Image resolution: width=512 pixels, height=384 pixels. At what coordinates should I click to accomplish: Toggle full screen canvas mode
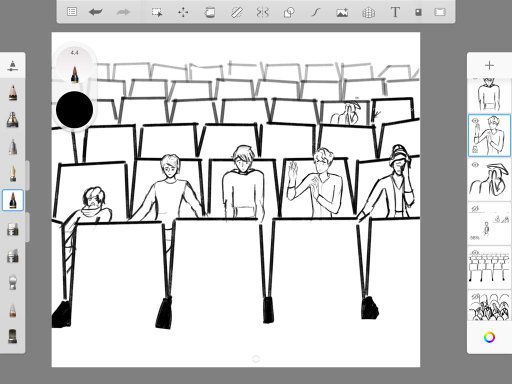pyautogui.click(x=440, y=12)
